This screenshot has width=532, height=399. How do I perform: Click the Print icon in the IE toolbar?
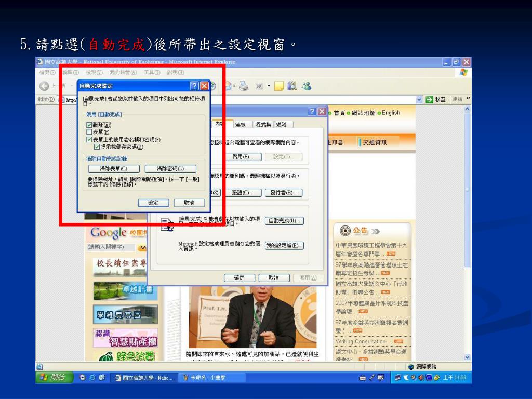click(243, 86)
